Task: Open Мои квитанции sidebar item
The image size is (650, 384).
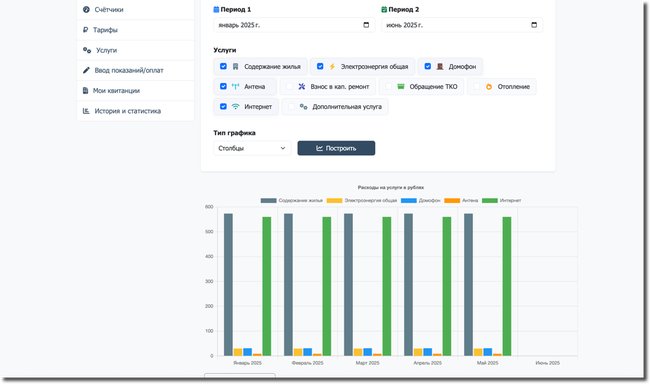Action: (x=136, y=91)
